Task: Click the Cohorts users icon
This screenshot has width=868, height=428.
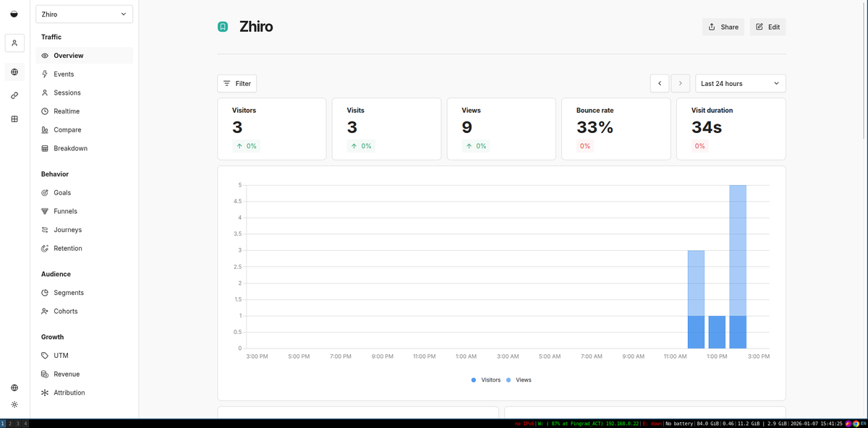Action: 45,312
